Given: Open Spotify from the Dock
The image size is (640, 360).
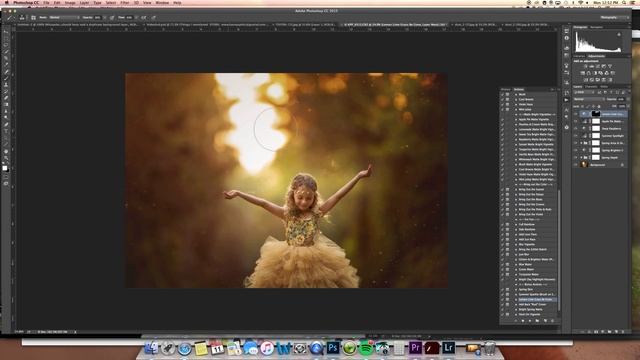Looking at the screenshot, I should [x=366, y=348].
